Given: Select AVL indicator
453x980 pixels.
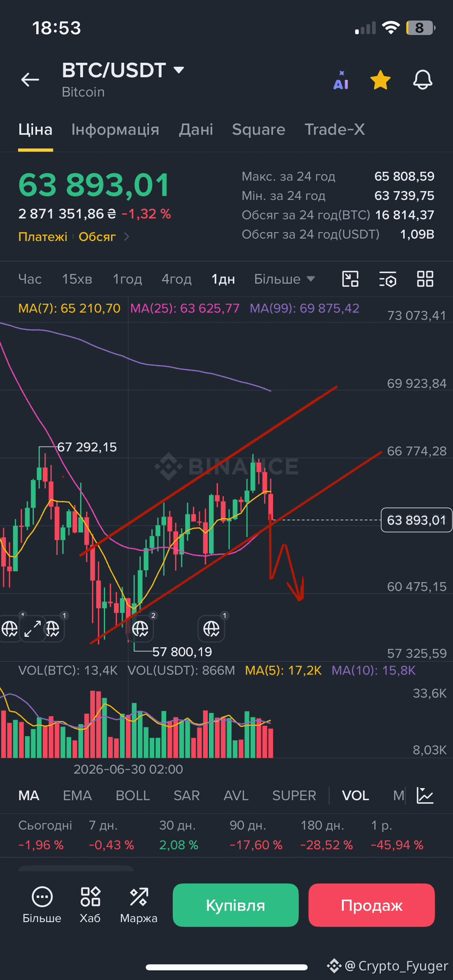Looking at the screenshot, I should coord(236,796).
